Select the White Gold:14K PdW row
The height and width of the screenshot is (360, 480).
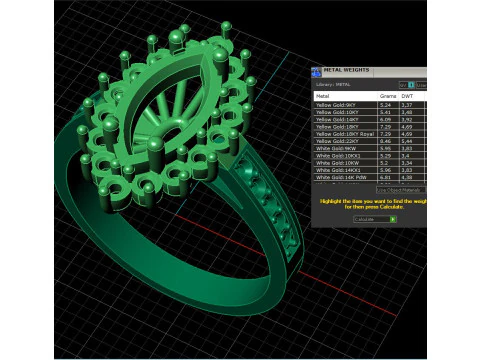click(369, 178)
